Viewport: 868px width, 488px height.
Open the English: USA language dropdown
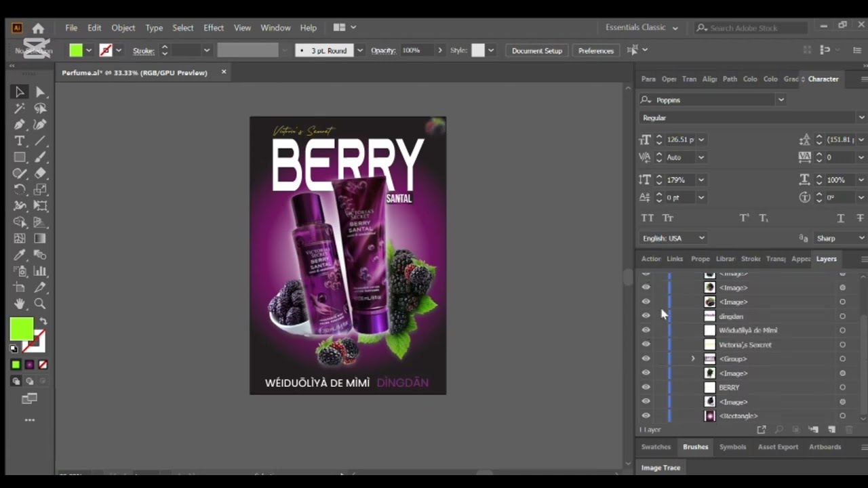coord(673,238)
